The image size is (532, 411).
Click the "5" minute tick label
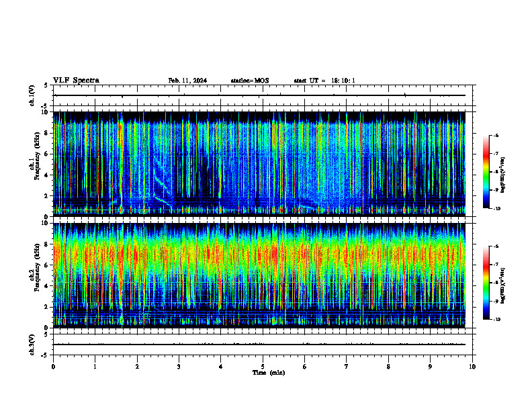pyautogui.click(x=263, y=367)
